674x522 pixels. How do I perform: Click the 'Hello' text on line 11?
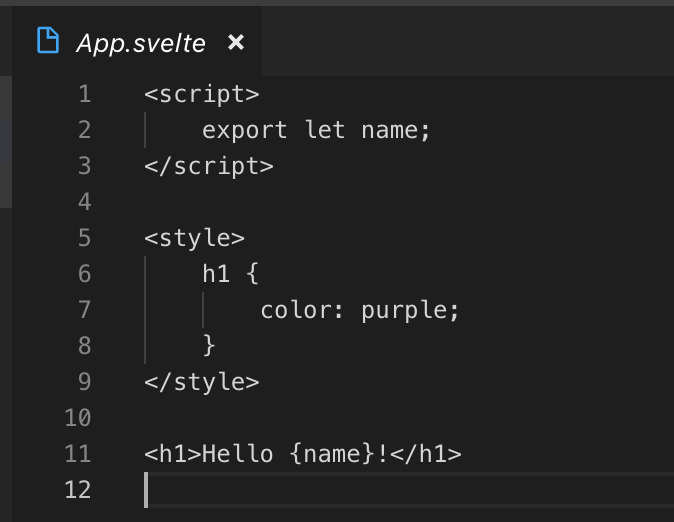238,454
